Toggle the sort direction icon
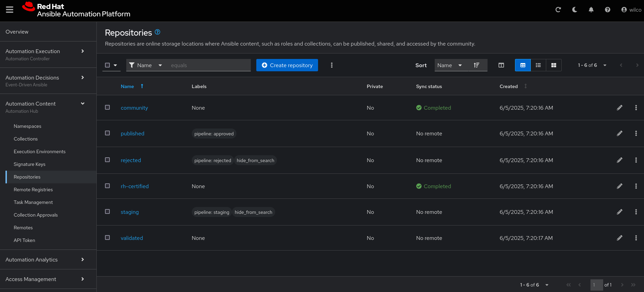The image size is (644, 292). 477,65
